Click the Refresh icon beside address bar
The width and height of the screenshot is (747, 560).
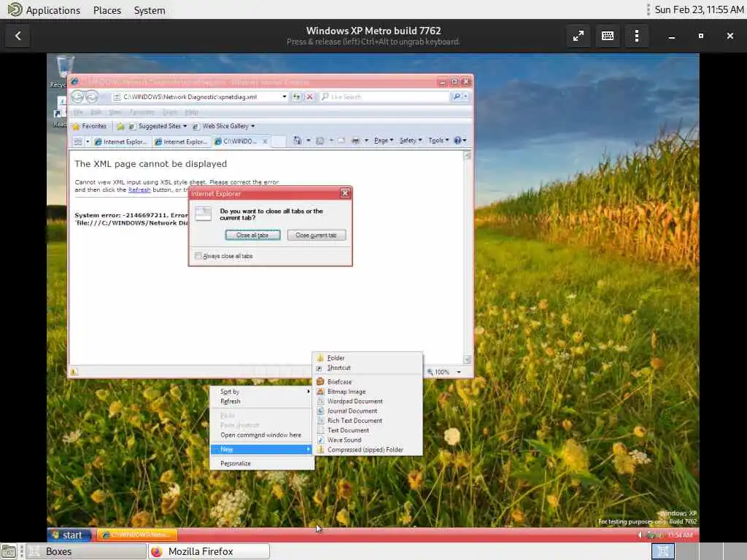(296, 97)
